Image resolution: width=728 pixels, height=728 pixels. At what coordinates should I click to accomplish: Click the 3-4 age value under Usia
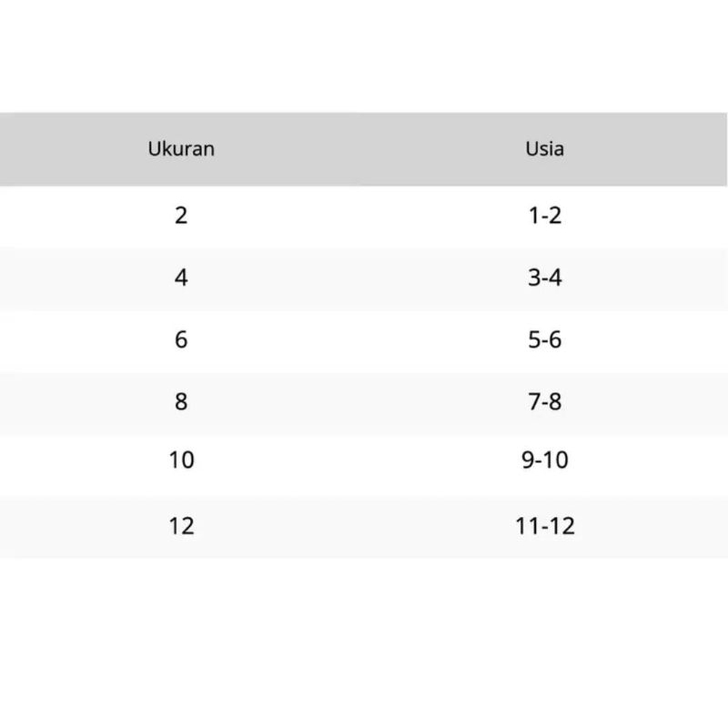(x=544, y=278)
